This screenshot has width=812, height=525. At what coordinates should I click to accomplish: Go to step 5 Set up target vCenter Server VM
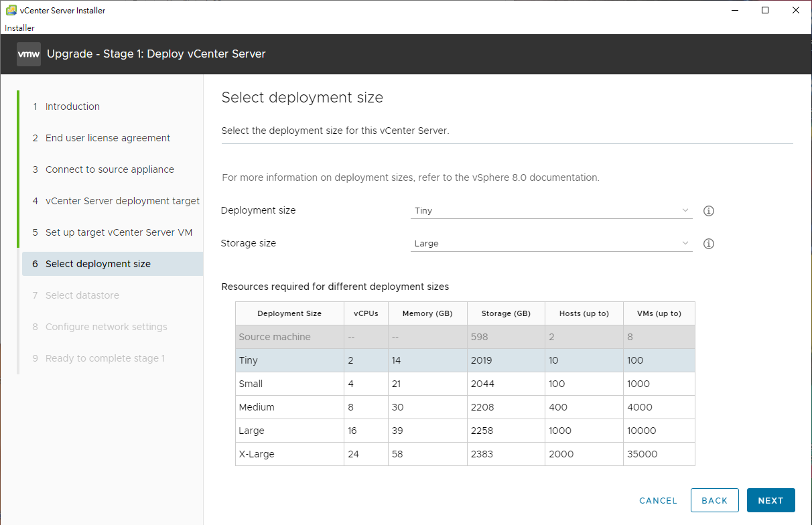point(119,232)
